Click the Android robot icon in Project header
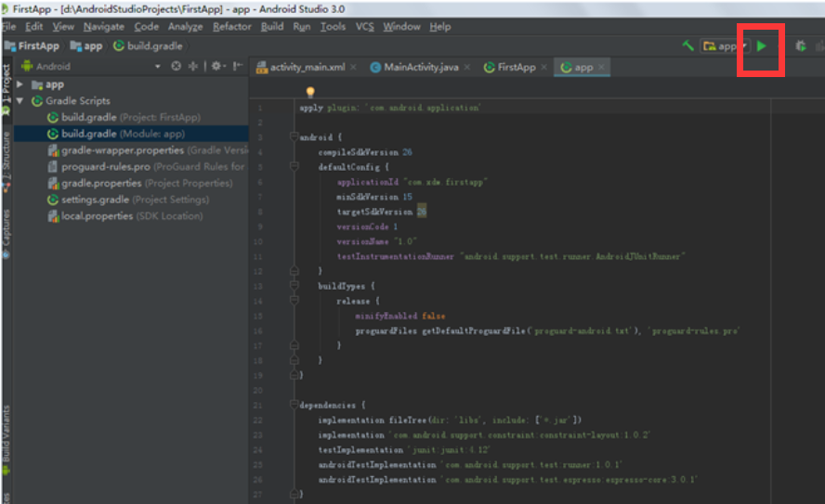Image resolution: width=825 pixels, height=504 pixels. point(27,66)
